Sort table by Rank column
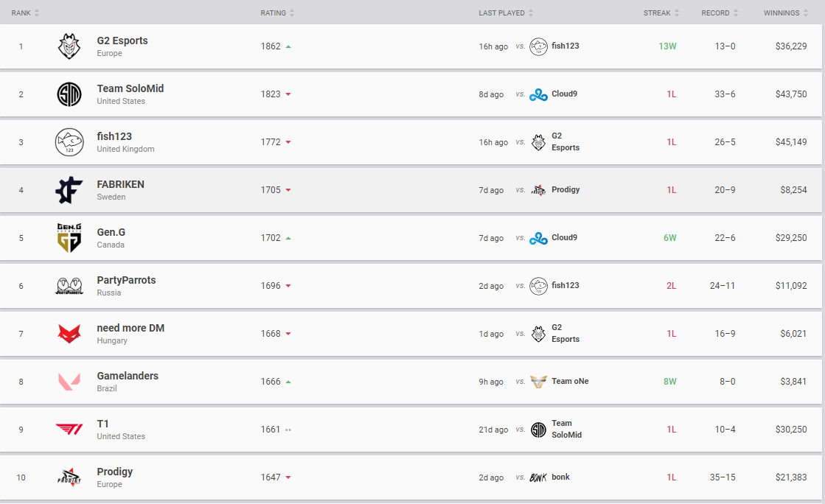Viewport: 825px width, 504px height. pos(25,13)
